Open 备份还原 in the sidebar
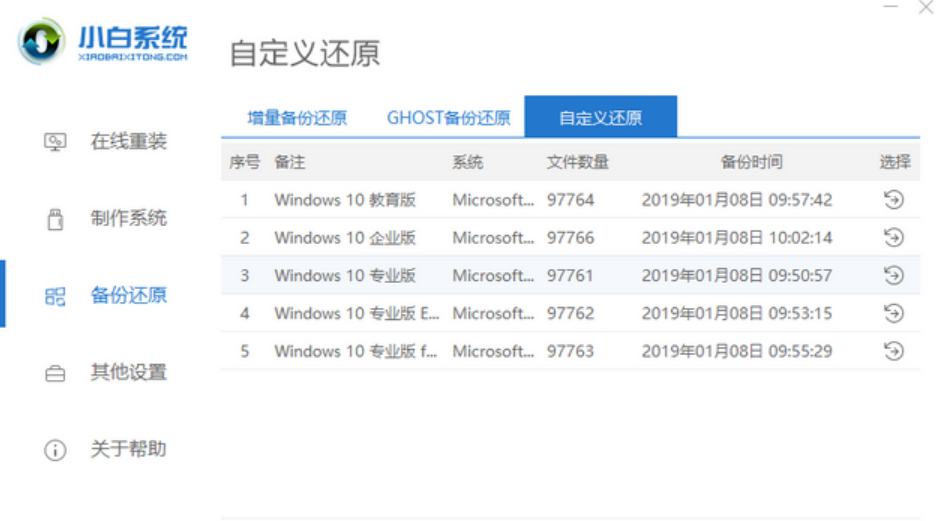936x521 pixels. (128, 295)
